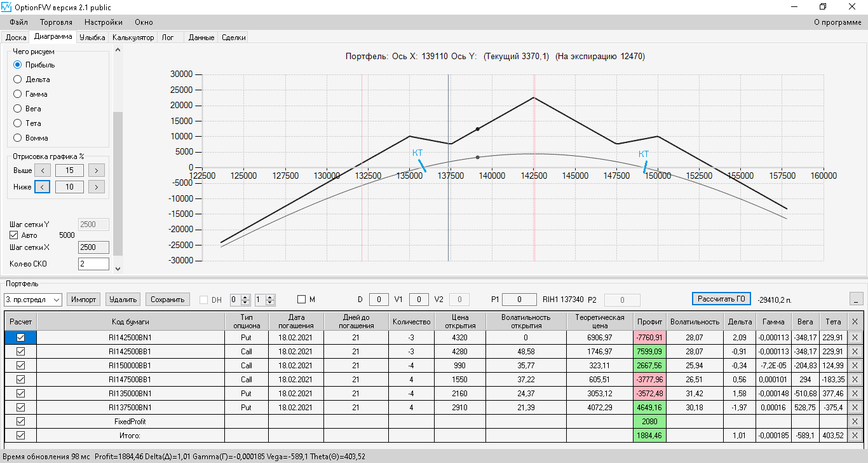Enable the M checkbox
The image size is (868, 463).
point(301,299)
